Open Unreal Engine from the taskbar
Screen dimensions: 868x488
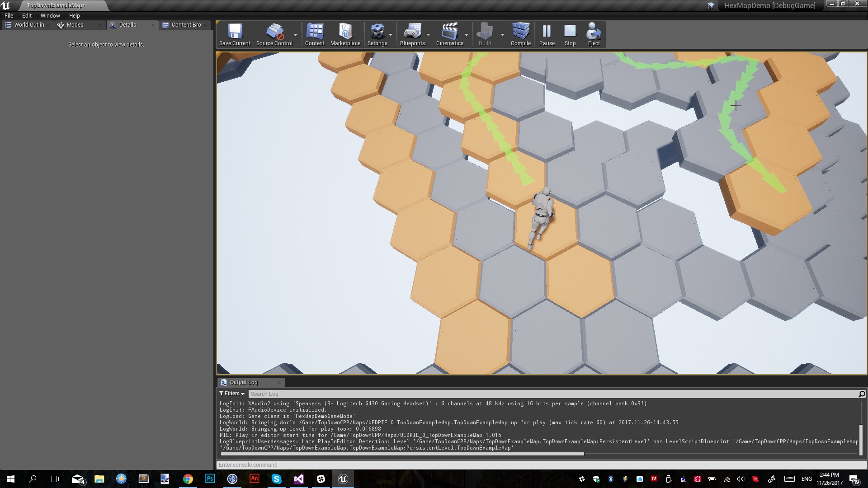pos(343,479)
